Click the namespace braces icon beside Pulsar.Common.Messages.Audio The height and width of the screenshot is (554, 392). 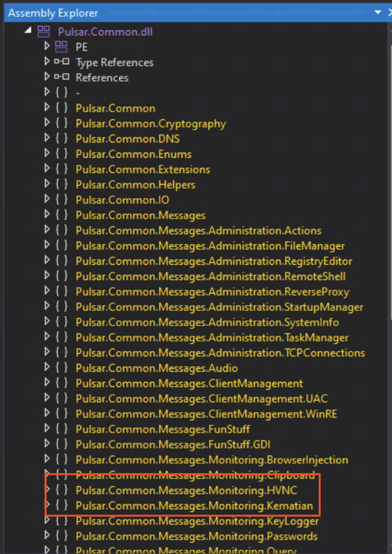point(61,368)
